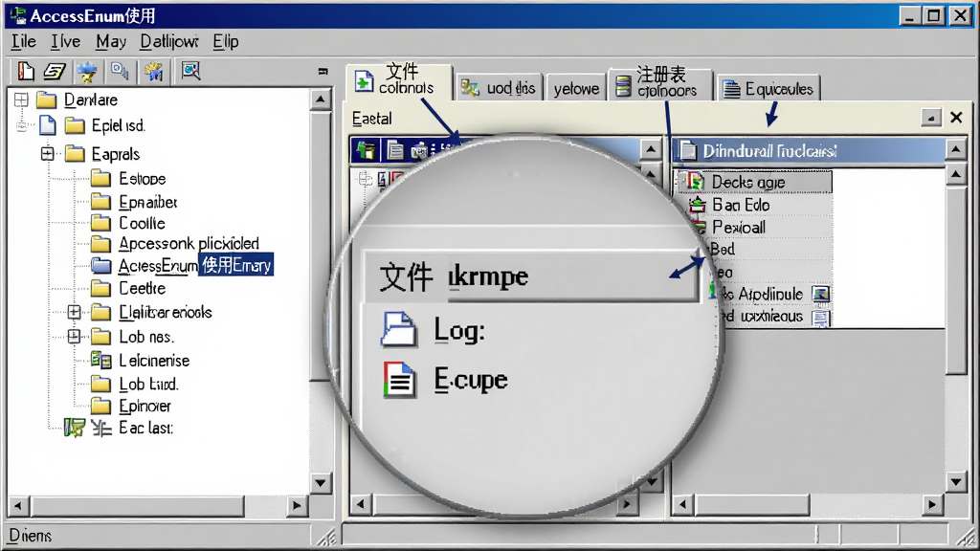Click the Decks agie item icon
Image resolution: width=980 pixels, height=551 pixels.
click(x=695, y=182)
